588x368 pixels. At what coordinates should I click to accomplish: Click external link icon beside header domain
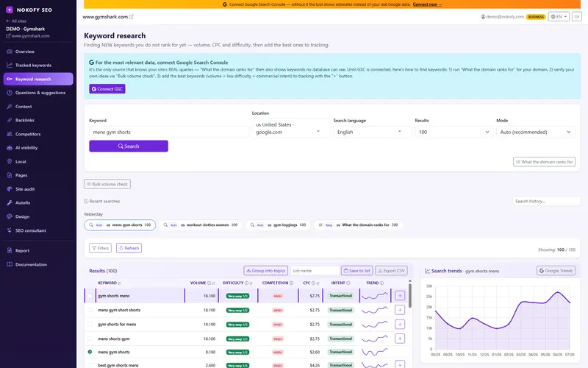132,16
